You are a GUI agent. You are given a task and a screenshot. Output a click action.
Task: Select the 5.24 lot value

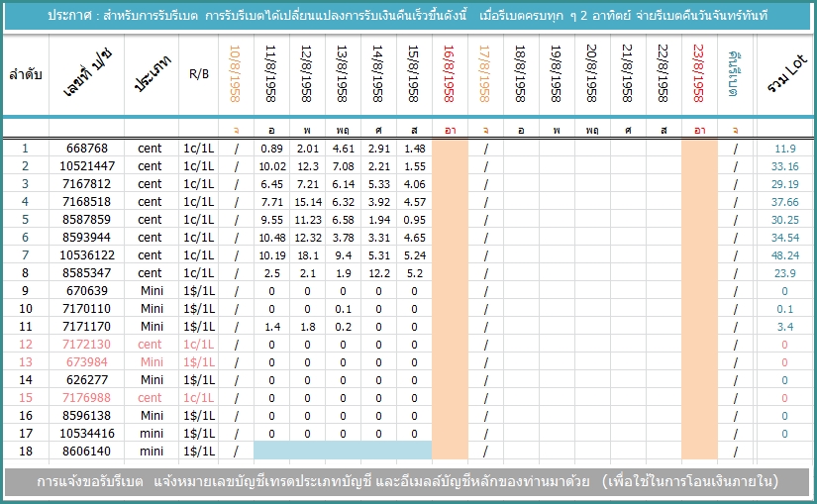coord(415,254)
